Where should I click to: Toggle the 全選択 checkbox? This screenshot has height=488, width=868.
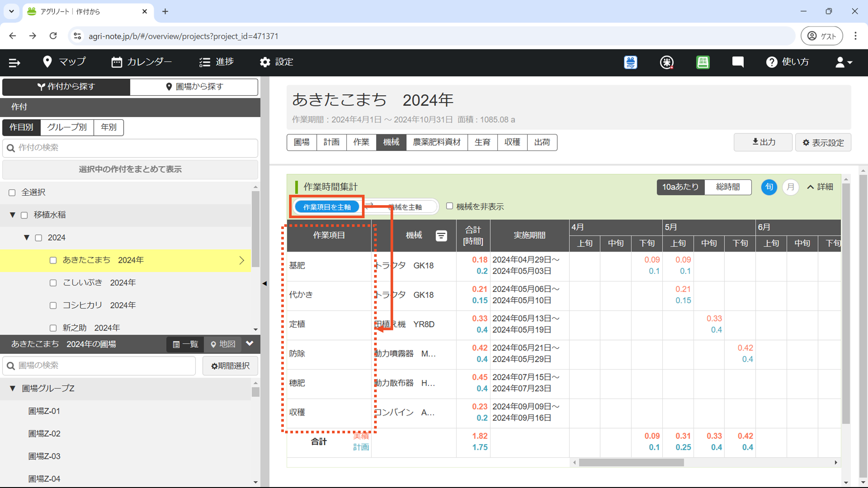point(12,193)
